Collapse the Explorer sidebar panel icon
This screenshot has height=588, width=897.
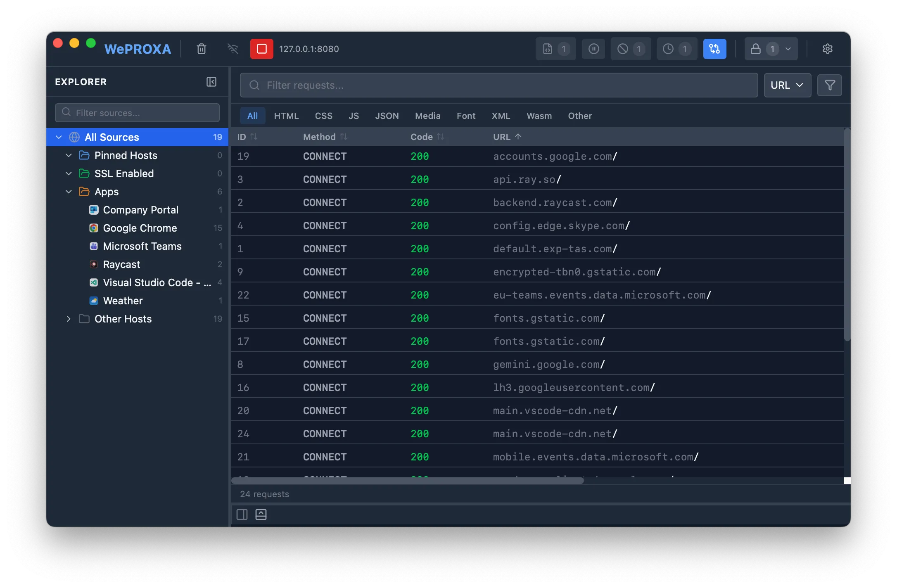coord(211,82)
